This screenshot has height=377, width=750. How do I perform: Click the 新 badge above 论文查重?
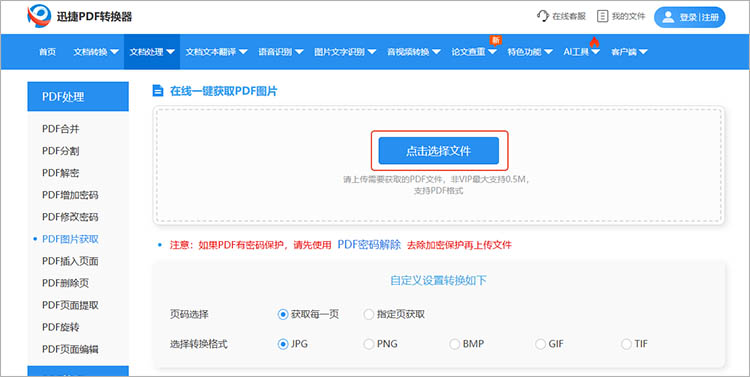496,40
